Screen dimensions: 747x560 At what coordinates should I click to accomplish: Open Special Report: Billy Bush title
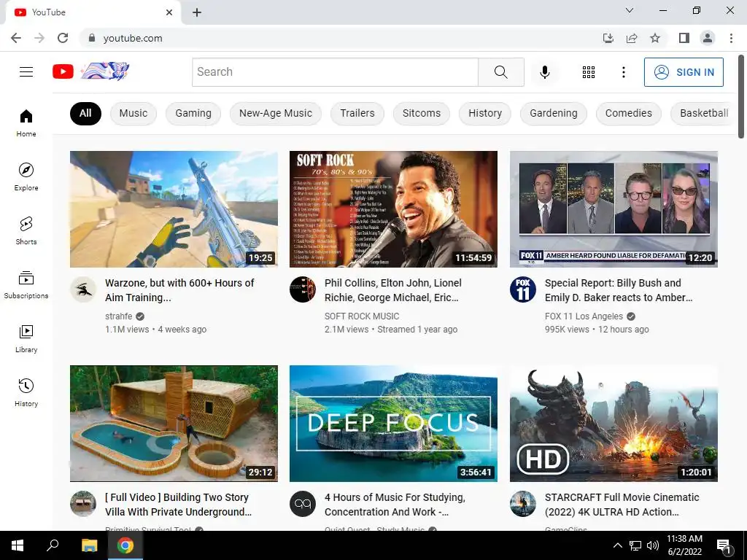pyautogui.click(x=619, y=290)
